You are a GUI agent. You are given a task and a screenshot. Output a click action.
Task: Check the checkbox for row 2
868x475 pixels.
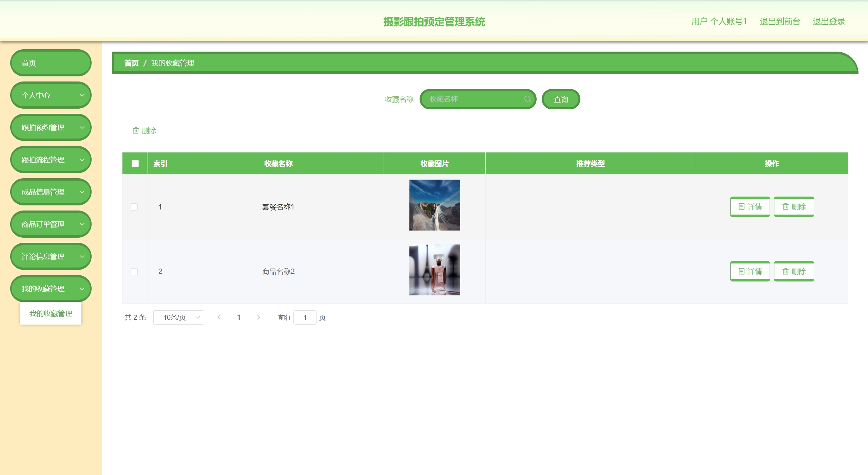[134, 272]
